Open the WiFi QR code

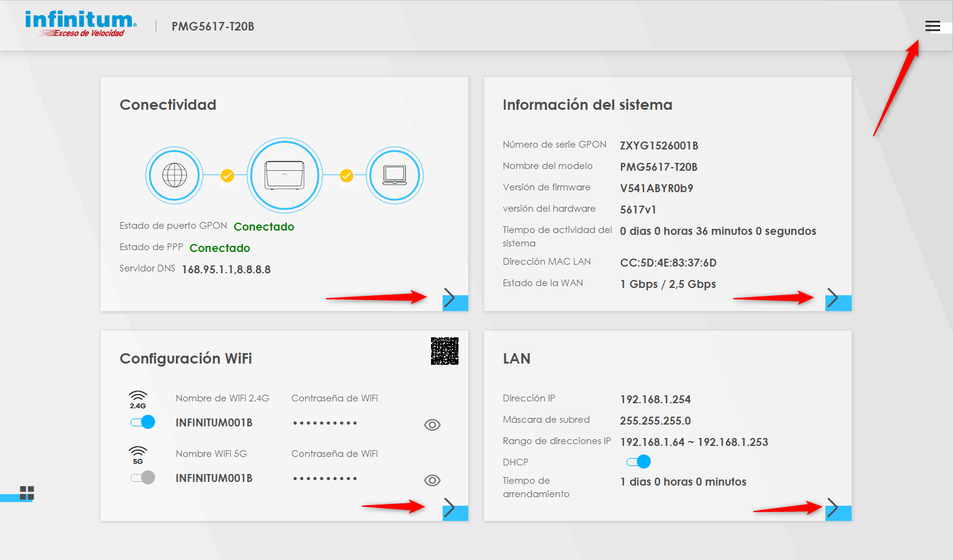pyautogui.click(x=444, y=351)
